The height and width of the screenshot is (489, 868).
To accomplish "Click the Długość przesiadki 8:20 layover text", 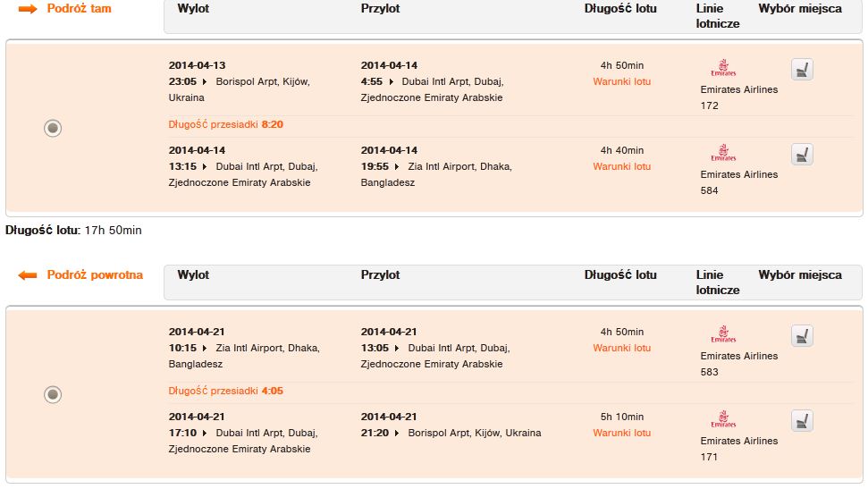I will [226, 124].
